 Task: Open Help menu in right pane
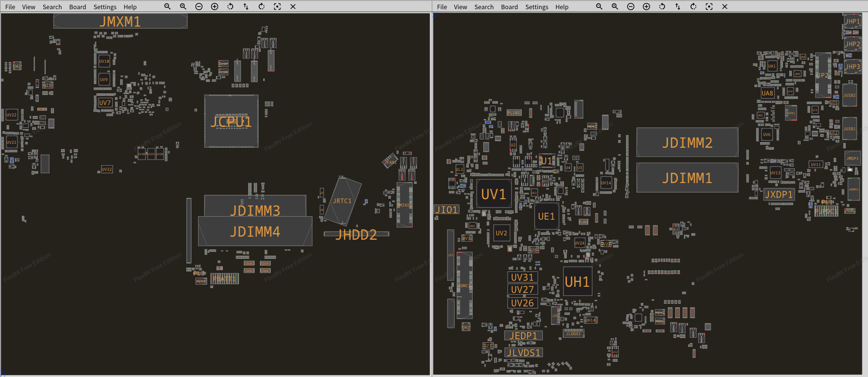(x=562, y=7)
